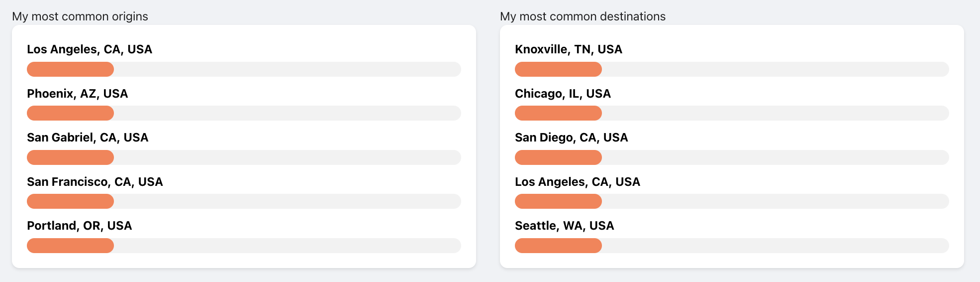The width and height of the screenshot is (980, 282).
Task: Select San Francisco, CA, USA origin label
Action: point(95,182)
